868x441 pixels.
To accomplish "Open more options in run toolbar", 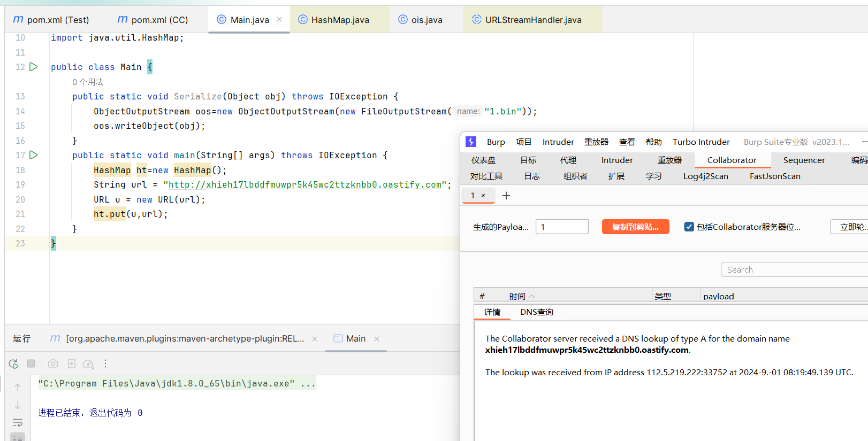I will point(105,363).
